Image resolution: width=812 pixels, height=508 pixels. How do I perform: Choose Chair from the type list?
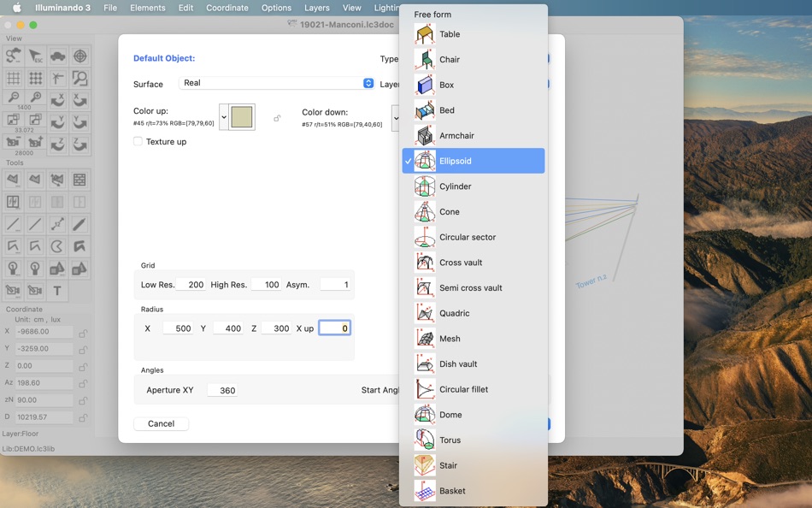pyautogui.click(x=474, y=60)
